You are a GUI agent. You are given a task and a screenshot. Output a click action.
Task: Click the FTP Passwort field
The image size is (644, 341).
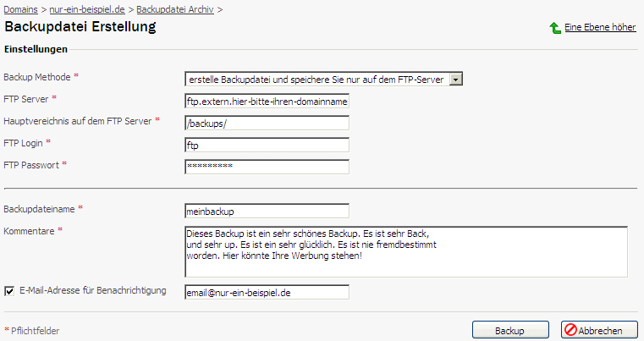pos(267,167)
